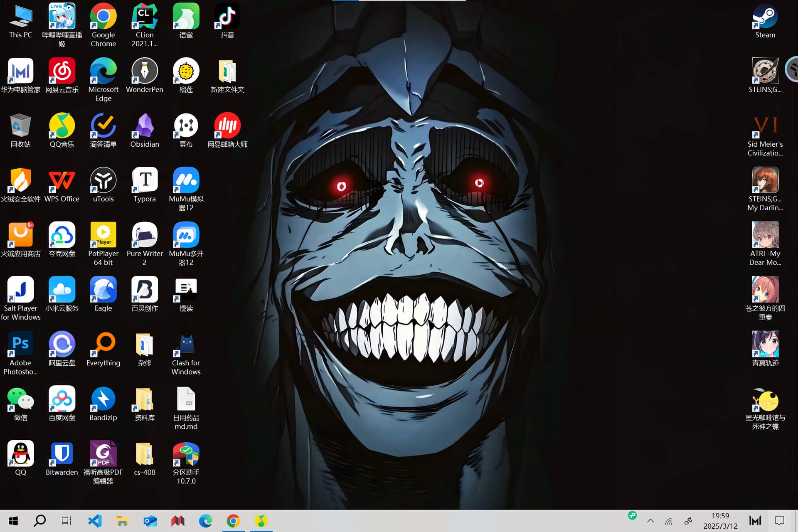
Task: Select the 幕布 desktop shortcut
Action: pyautogui.click(x=186, y=131)
